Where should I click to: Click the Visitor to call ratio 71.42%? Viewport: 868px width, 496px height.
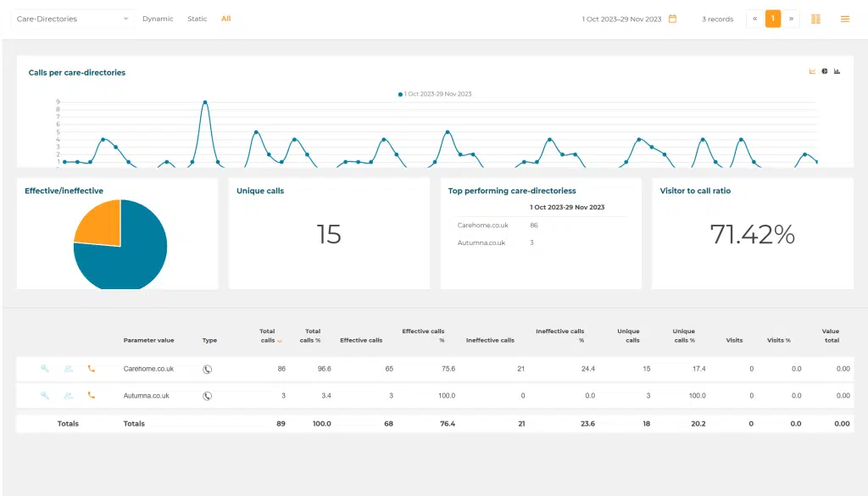(753, 234)
